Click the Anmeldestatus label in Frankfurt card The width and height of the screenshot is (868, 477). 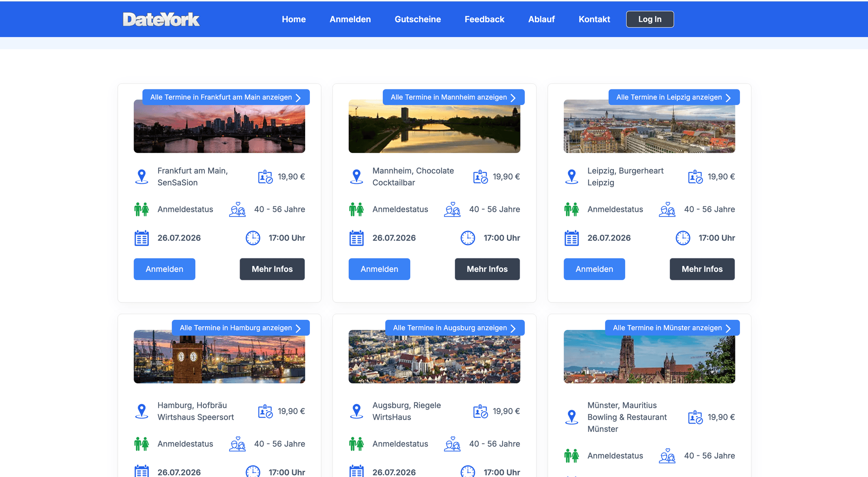(x=185, y=209)
